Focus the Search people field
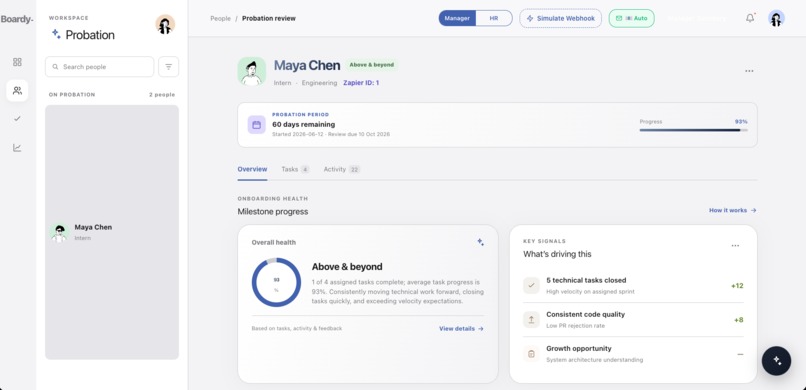This screenshot has height=390, width=806. (100, 67)
